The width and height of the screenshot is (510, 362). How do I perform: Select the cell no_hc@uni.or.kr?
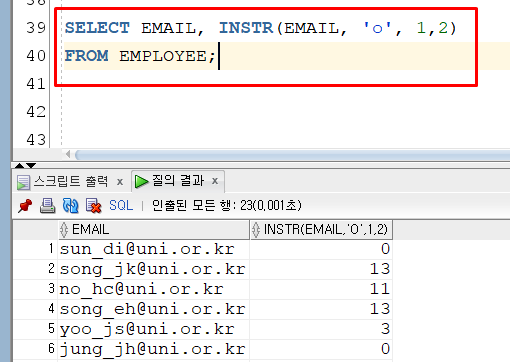pyautogui.click(x=154, y=289)
